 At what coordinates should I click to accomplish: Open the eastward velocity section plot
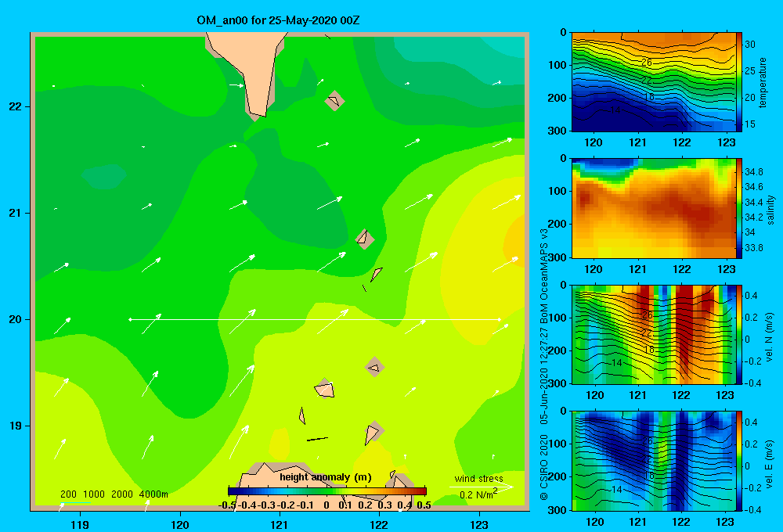[654, 461]
